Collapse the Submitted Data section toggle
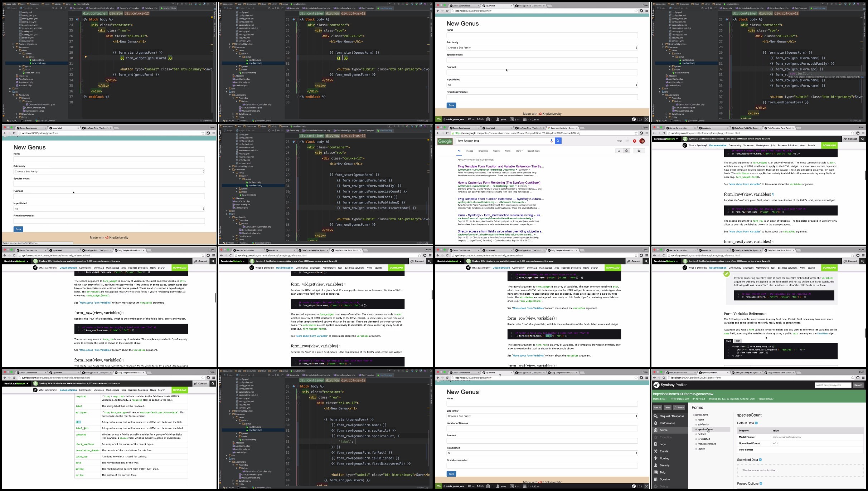 [x=760, y=460]
